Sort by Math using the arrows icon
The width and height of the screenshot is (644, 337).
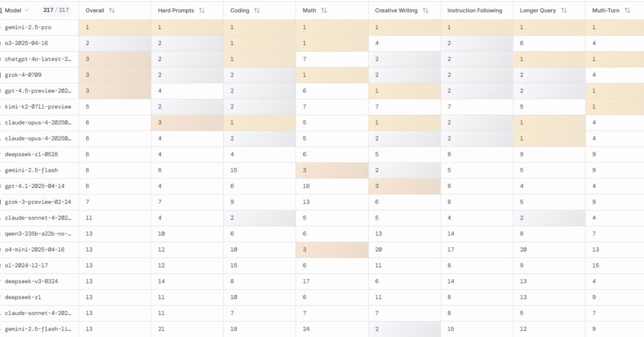[x=324, y=10]
